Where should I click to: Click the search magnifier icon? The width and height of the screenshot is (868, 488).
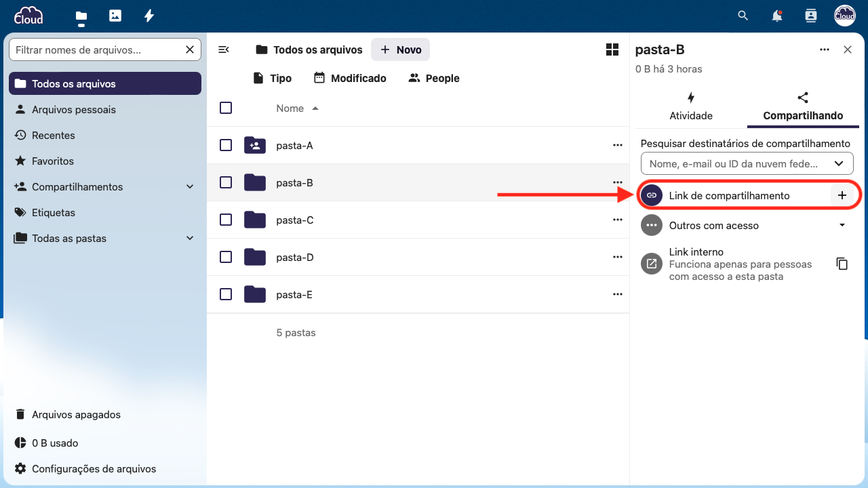[743, 15]
